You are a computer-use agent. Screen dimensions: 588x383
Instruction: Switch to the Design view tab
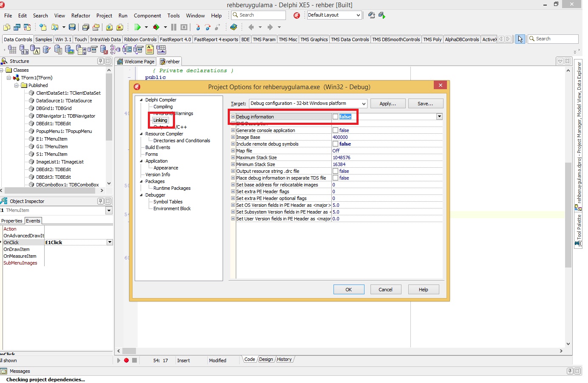click(x=266, y=360)
